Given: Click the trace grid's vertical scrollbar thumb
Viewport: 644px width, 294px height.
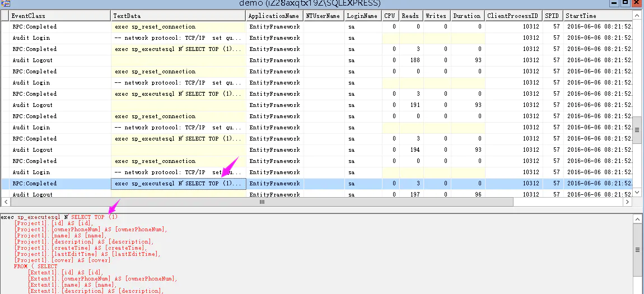Looking at the screenshot, I should [x=637, y=130].
